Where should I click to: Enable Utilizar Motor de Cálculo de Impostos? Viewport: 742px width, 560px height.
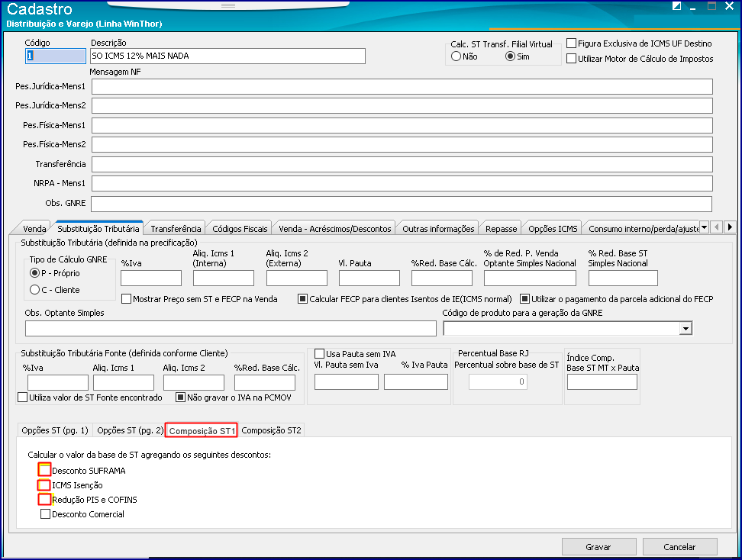pos(572,59)
